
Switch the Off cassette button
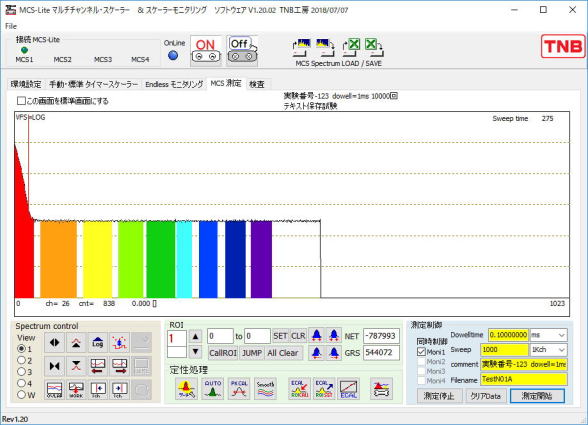[242, 51]
